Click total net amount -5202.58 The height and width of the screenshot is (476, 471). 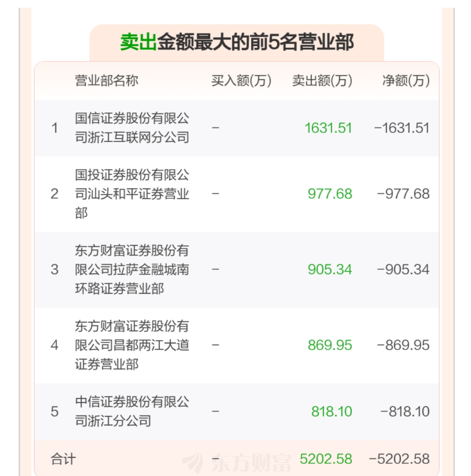coord(399,459)
